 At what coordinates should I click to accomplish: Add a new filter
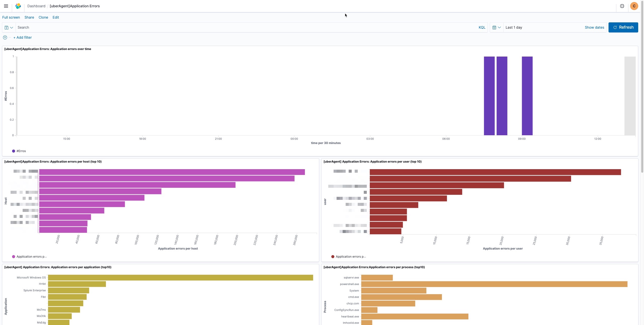click(x=22, y=37)
